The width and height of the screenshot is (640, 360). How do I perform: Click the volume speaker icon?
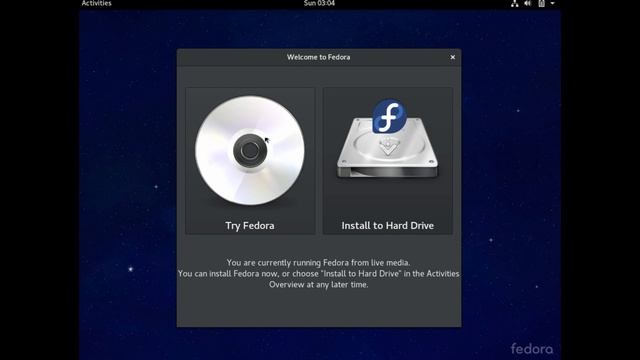(x=528, y=4)
